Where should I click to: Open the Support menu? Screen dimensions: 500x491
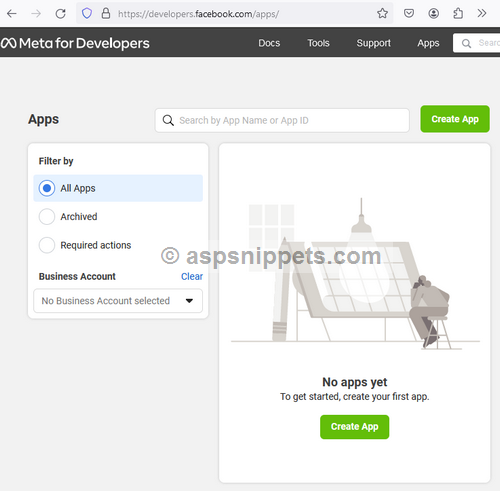click(x=373, y=43)
